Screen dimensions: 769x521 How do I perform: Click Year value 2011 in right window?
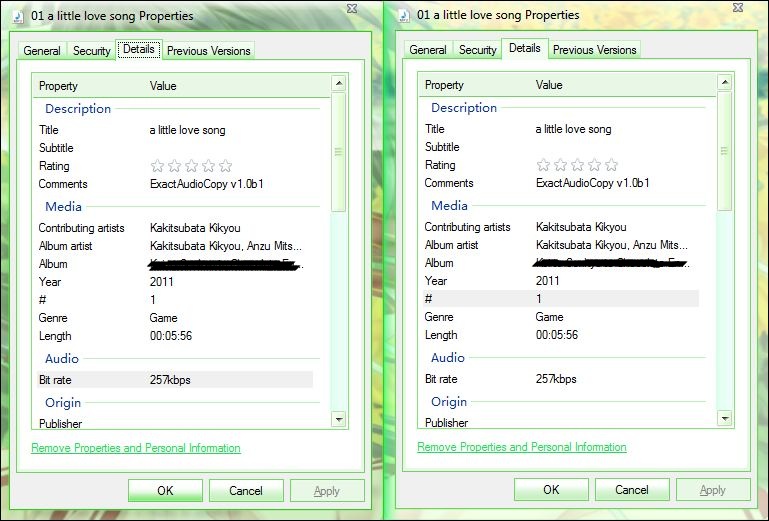point(547,281)
